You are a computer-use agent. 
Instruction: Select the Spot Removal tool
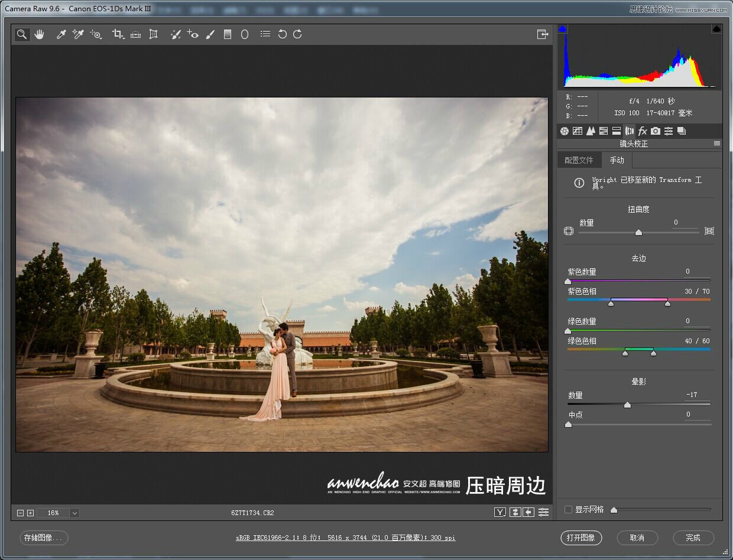(176, 34)
